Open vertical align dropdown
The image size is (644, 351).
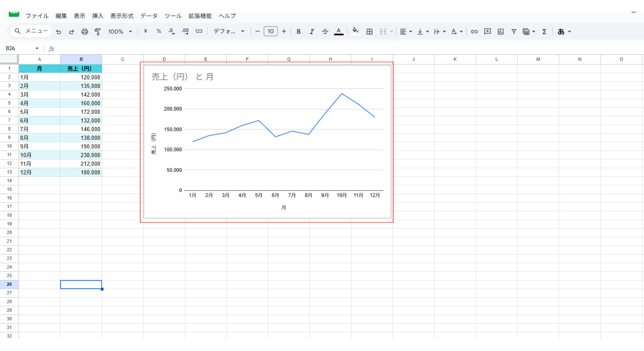[x=423, y=32]
